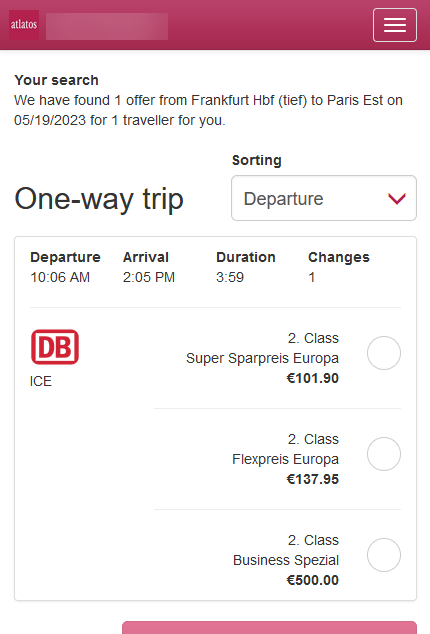Click the red chevron in Sorting box
Image resolution: width=430 pixels, height=634 pixels.
click(396, 199)
